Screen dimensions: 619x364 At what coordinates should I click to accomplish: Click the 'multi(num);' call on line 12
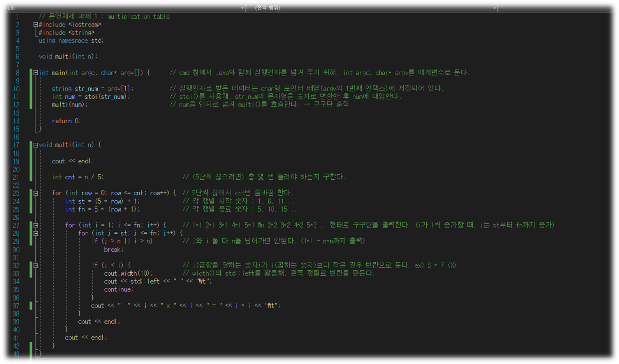click(x=70, y=105)
